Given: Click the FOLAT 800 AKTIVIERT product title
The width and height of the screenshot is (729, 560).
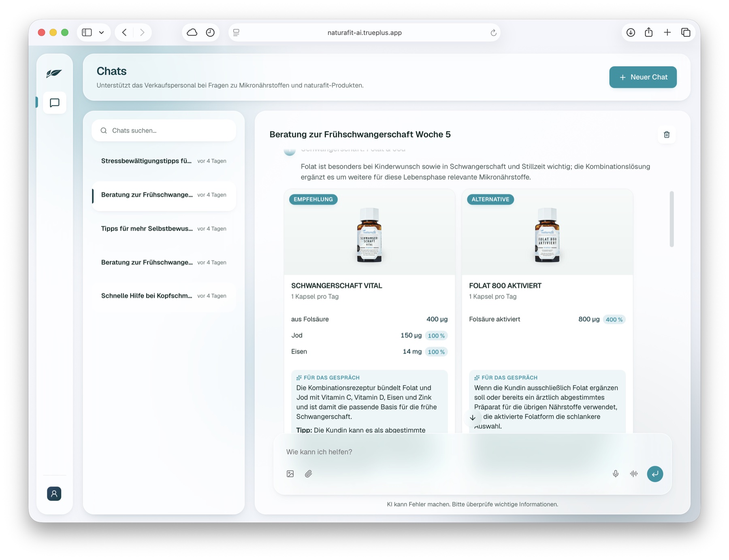Looking at the screenshot, I should (x=505, y=285).
